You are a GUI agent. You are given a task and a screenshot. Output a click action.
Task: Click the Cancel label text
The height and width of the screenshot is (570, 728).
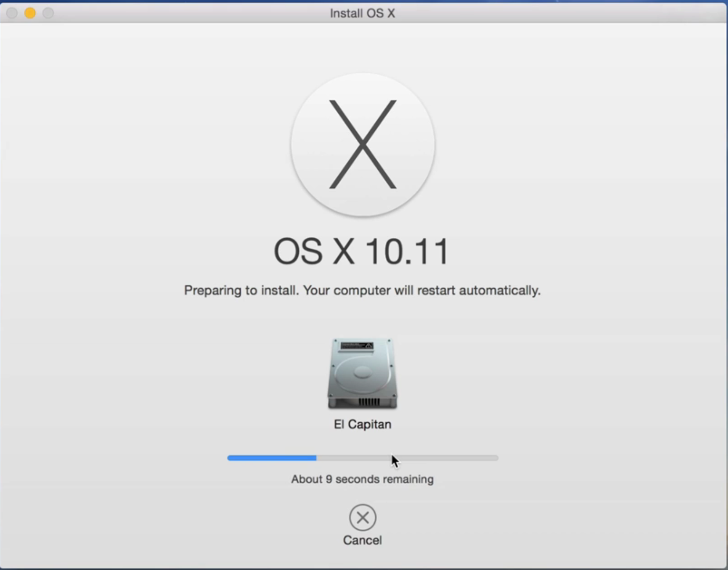pos(362,540)
